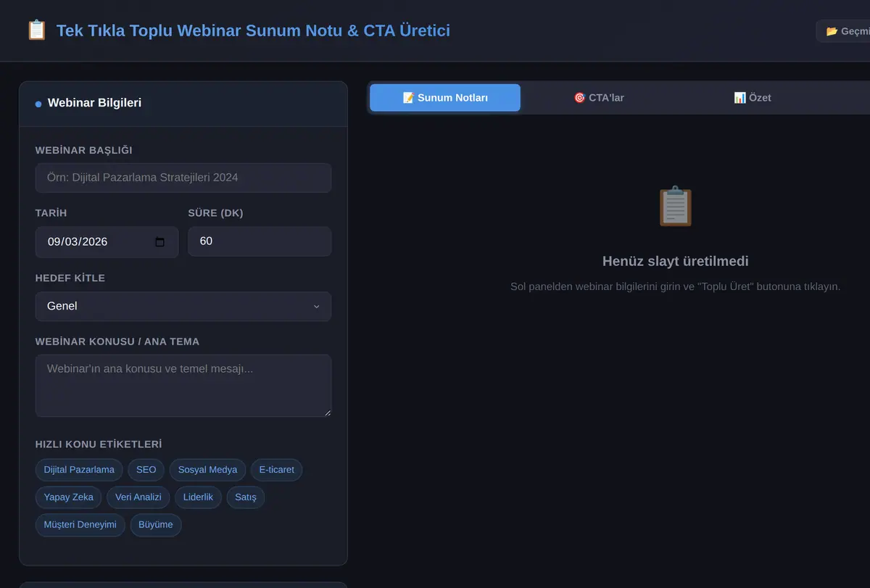Screen dimensions: 870x588
Task: Select the Müşteri Deneyimi topic tag
Action: (x=80, y=525)
